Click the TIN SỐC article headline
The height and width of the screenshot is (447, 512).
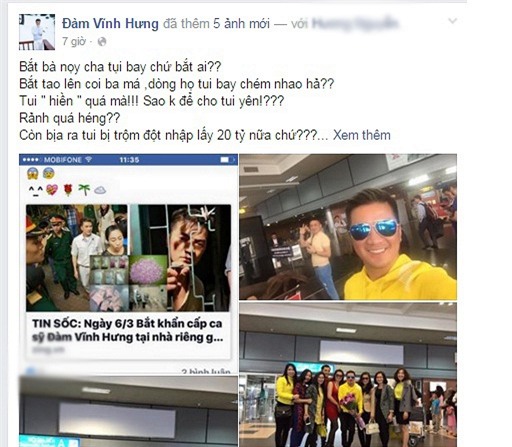(128, 330)
